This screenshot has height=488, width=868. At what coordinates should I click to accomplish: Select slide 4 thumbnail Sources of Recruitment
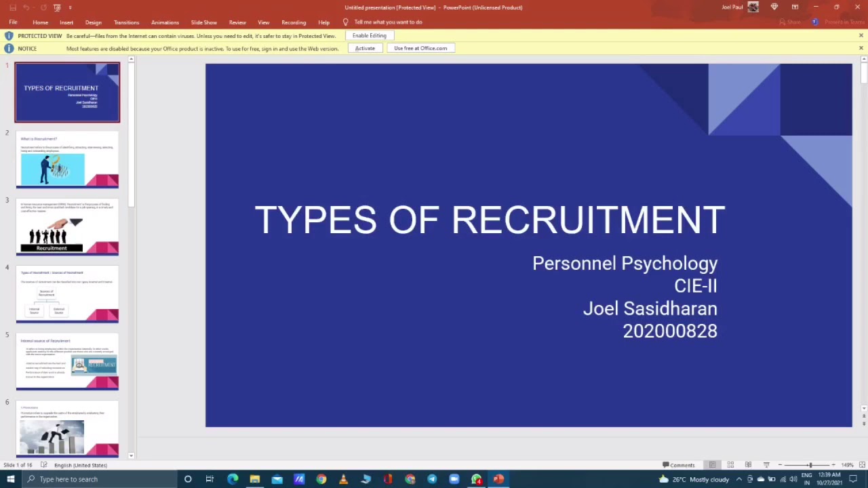pyautogui.click(x=67, y=294)
